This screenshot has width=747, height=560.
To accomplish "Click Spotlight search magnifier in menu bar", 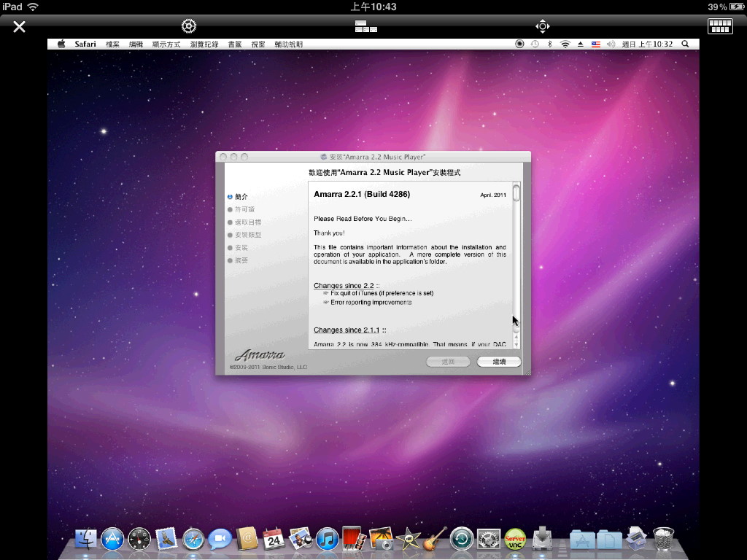I will (685, 44).
